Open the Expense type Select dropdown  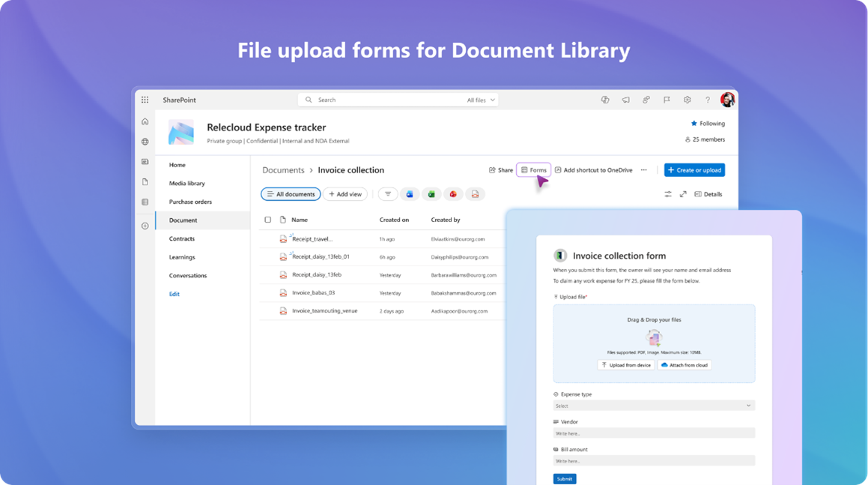click(x=654, y=406)
